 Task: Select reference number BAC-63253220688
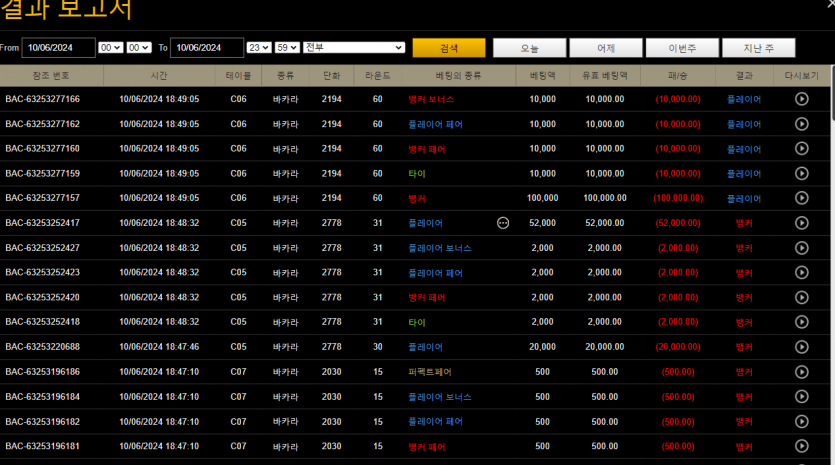tap(43, 347)
